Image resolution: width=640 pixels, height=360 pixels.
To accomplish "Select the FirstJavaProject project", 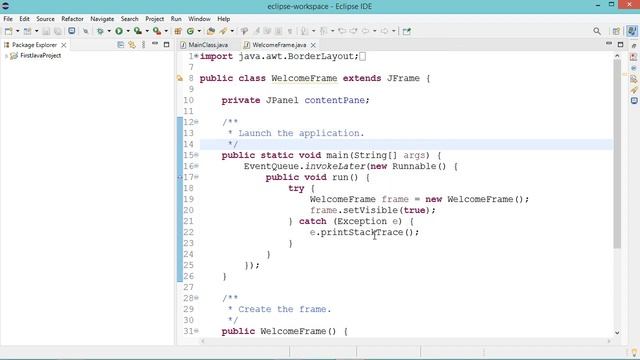I will (40, 56).
